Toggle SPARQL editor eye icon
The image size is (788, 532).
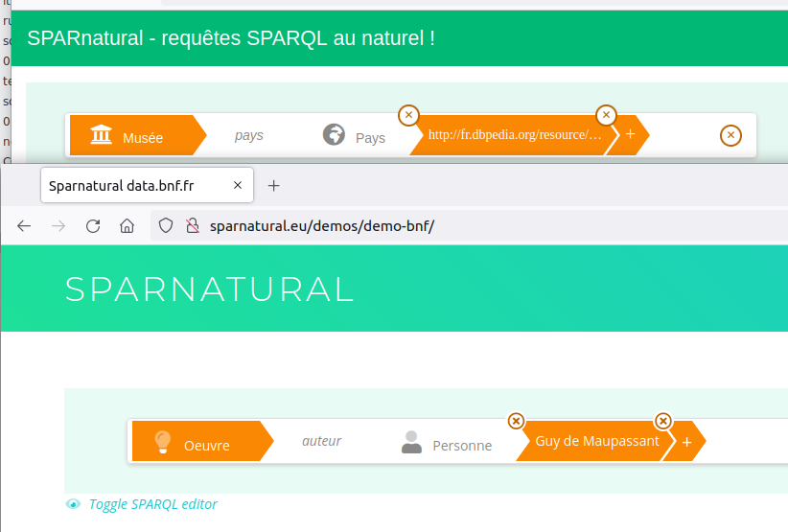(74, 504)
